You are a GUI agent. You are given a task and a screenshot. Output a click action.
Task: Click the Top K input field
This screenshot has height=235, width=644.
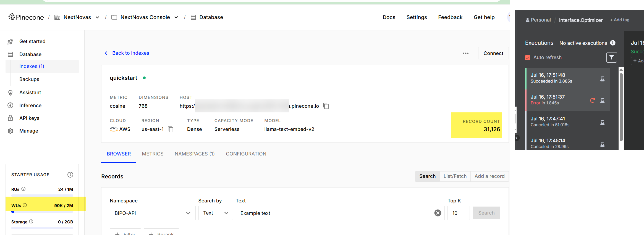tap(459, 213)
